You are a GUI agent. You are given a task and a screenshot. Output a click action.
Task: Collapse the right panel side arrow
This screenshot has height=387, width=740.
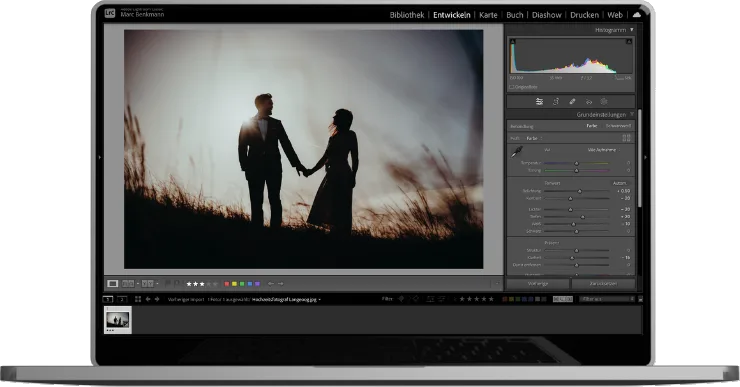pos(646,157)
